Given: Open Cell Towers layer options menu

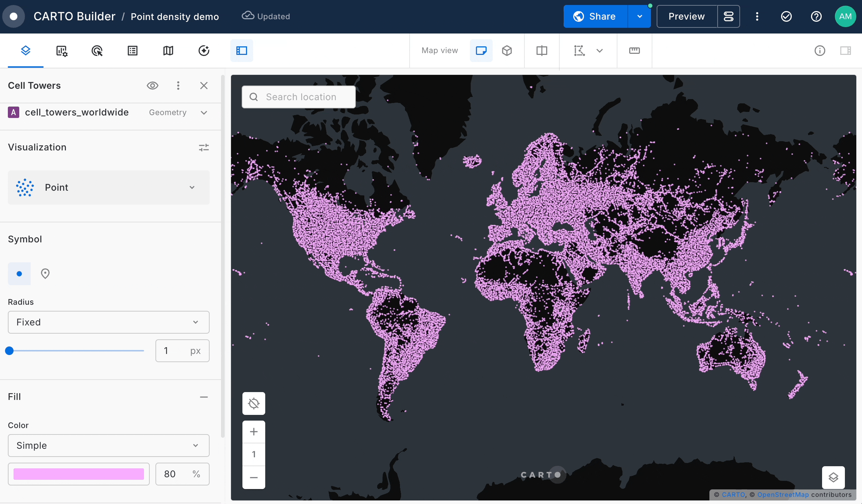Looking at the screenshot, I should [x=178, y=86].
